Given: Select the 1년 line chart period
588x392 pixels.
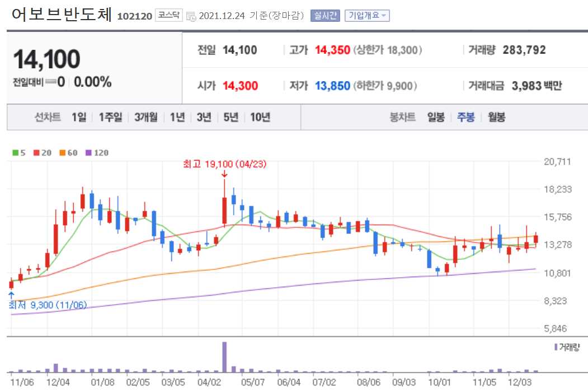Looking at the screenshot, I should [x=177, y=117].
